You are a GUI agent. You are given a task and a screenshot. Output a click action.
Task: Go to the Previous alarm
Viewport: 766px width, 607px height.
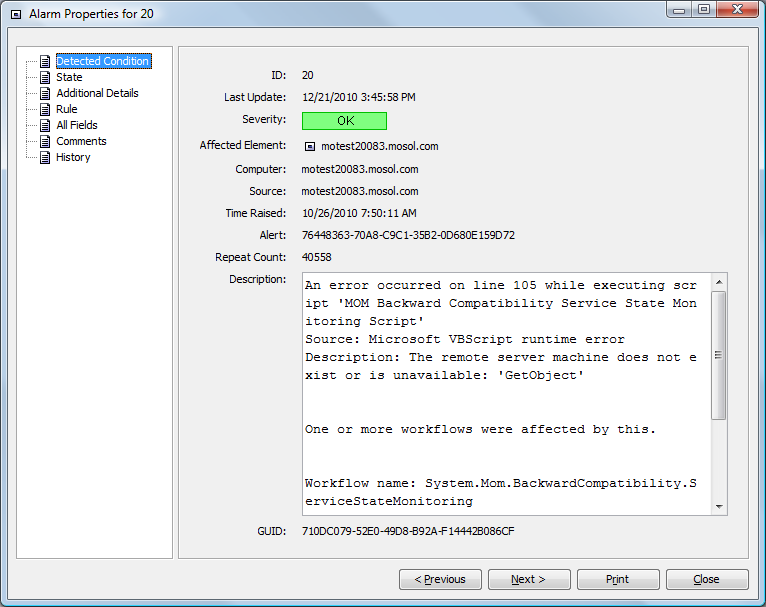click(x=440, y=579)
